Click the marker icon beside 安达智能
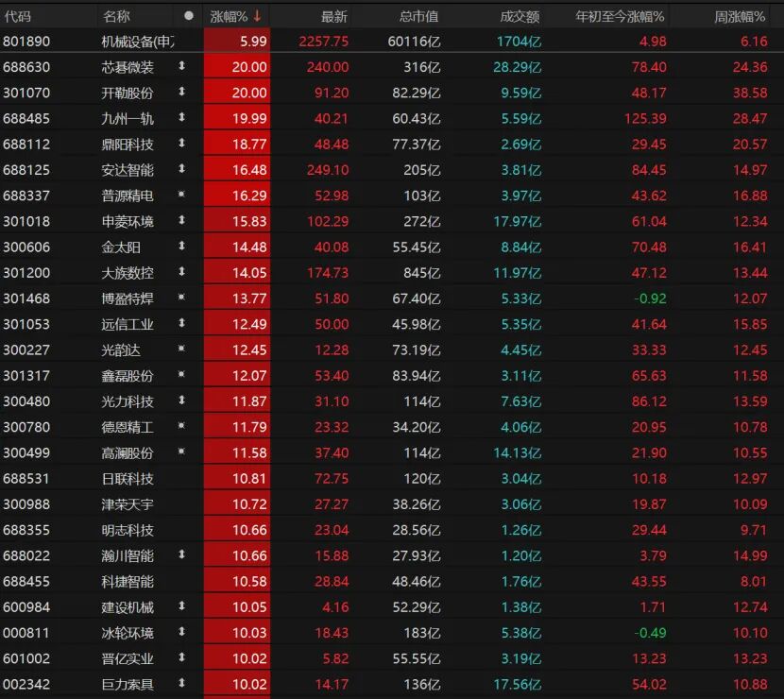The height and width of the screenshot is (699, 784). point(182,169)
